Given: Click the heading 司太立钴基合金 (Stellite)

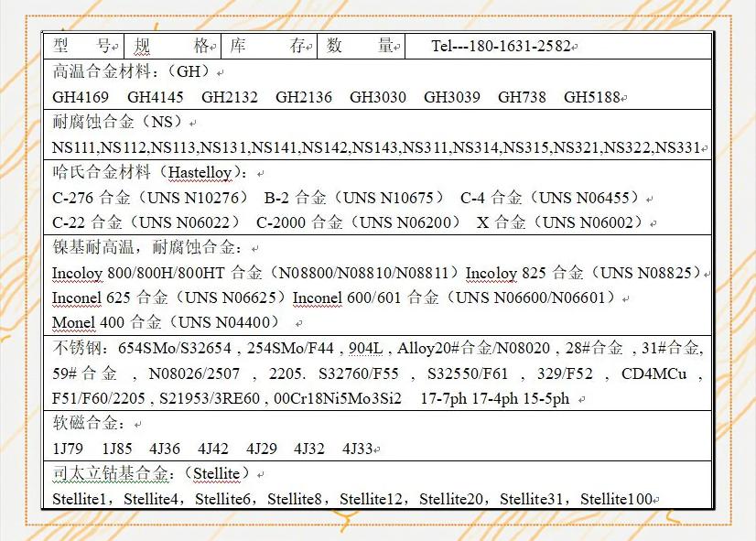Looking at the screenshot, I should 150,473.
